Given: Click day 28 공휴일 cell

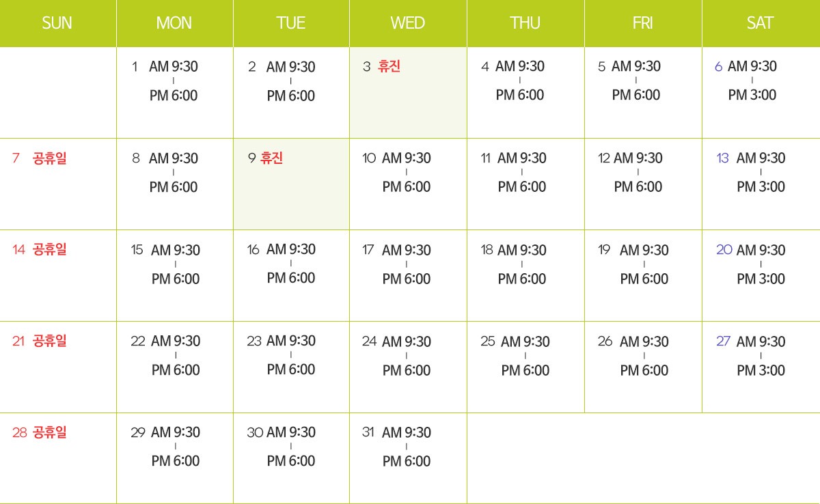Looking at the screenshot, I should (58, 458).
